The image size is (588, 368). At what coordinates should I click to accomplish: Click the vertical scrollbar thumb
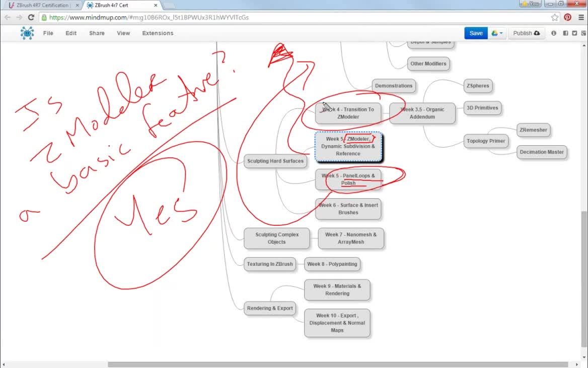pyautogui.click(x=584, y=279)
